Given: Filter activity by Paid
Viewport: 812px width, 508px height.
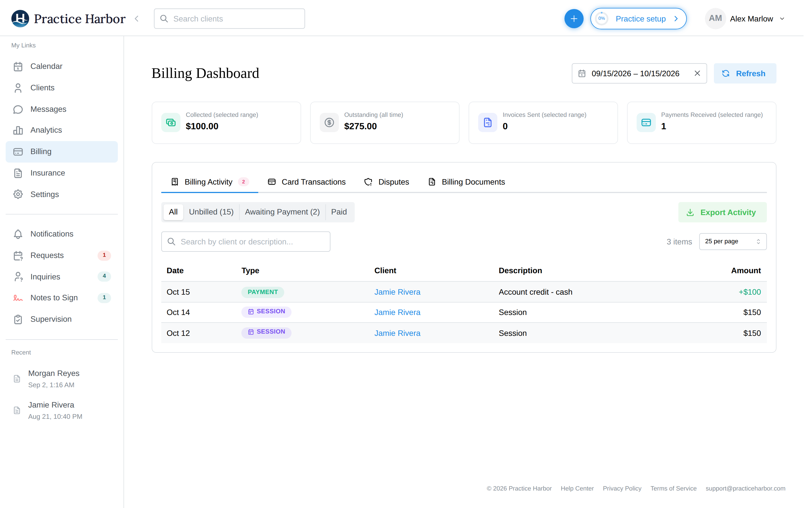Looking at the screenshot, I should pyautogui.click(x=339, y=212).
